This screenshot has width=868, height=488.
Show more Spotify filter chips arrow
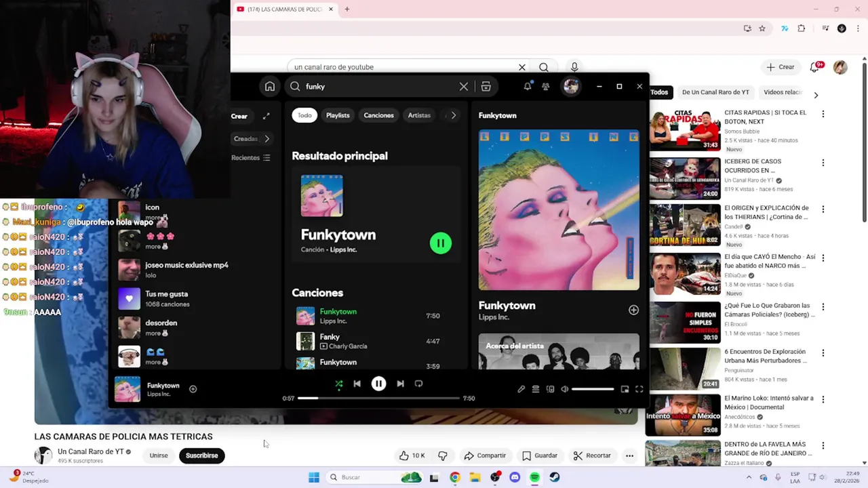pyautogui.click(x=454, y=115)
